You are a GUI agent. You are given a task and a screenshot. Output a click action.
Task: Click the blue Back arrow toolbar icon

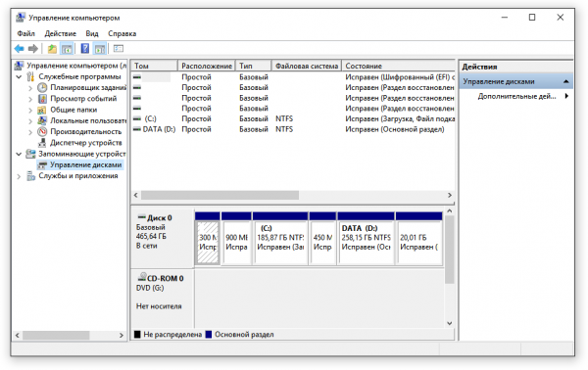coord(20,48)
